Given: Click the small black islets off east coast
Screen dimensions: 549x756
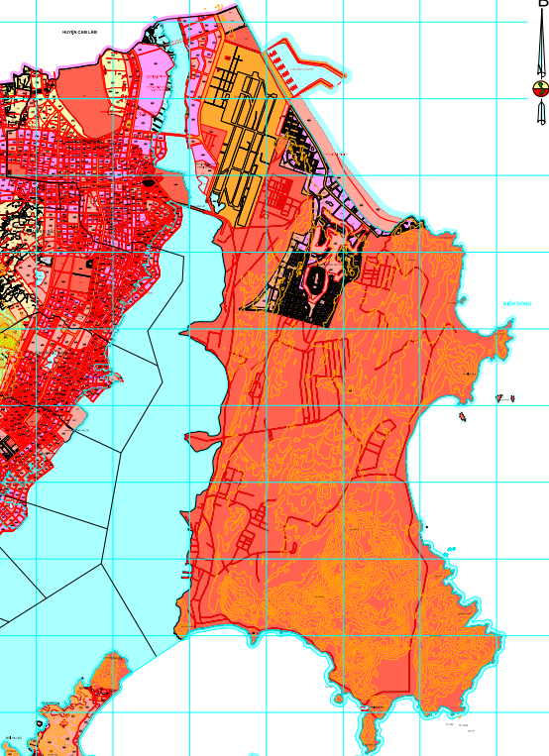Looking at the screenshot, I should tap(505, 398).
